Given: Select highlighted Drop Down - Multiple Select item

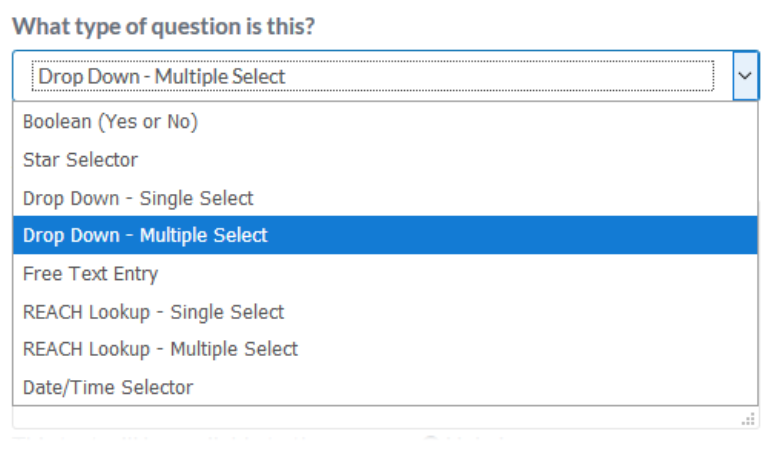Looking at the screenshot, I should (x=145, y=236).
